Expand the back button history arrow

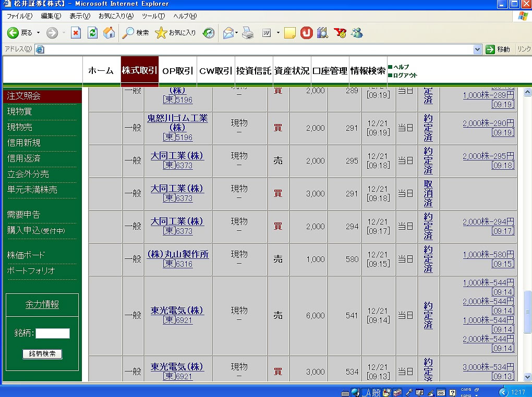click(x=38, y=33)
